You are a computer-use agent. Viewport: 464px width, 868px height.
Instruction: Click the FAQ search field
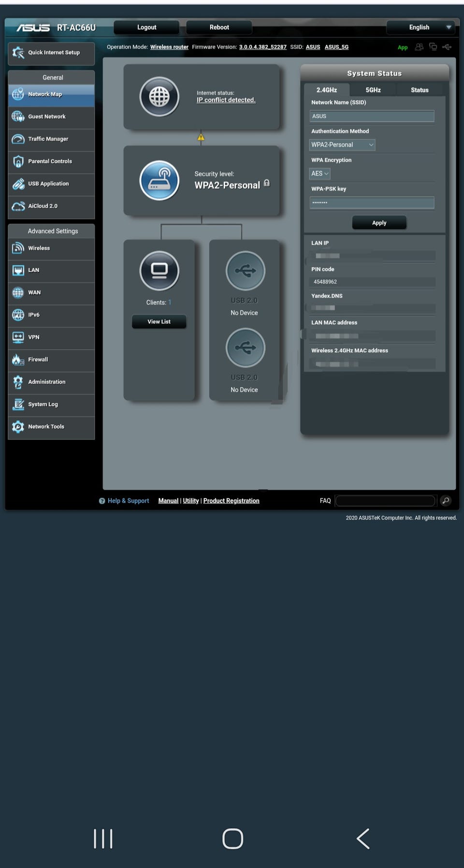click(385, 501)
